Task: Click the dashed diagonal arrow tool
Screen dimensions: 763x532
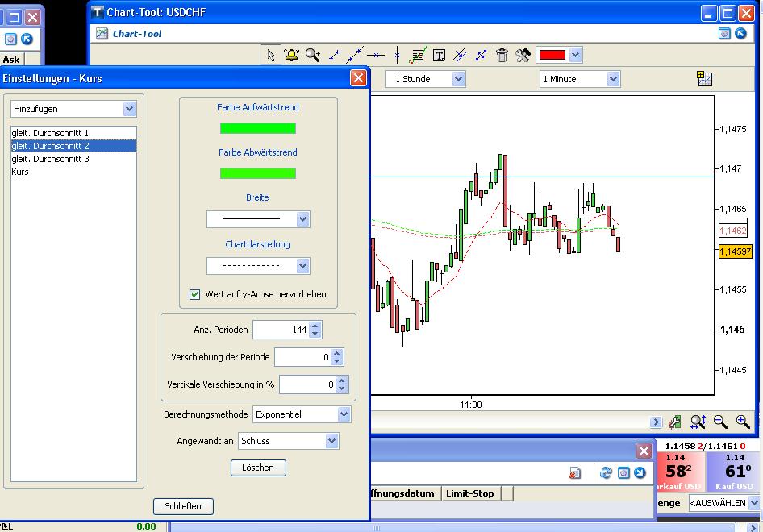Action: click(x=482, y=56)
